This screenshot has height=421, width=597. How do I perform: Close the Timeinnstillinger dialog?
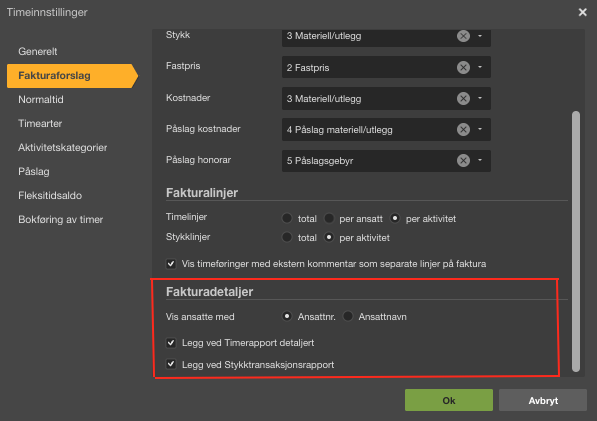point(582,12)
